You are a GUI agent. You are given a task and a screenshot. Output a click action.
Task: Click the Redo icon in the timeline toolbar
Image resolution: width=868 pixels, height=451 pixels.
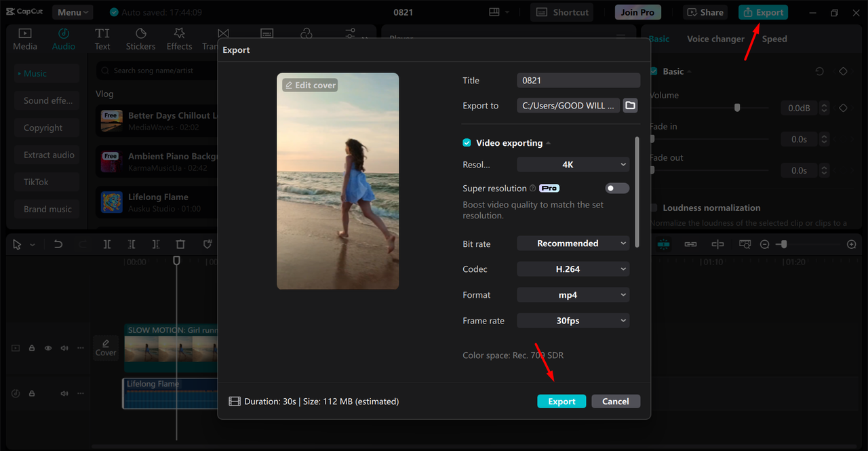tap(83, 244)
